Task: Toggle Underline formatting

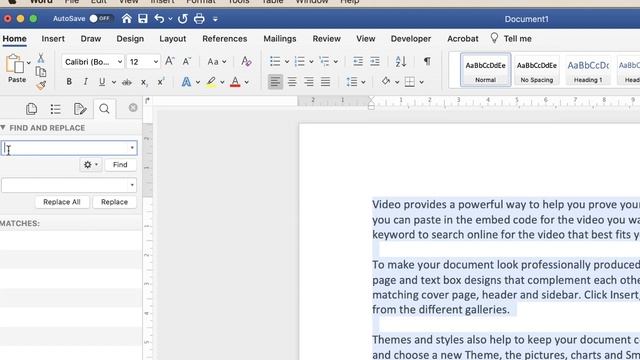Action: click(102, 82)
